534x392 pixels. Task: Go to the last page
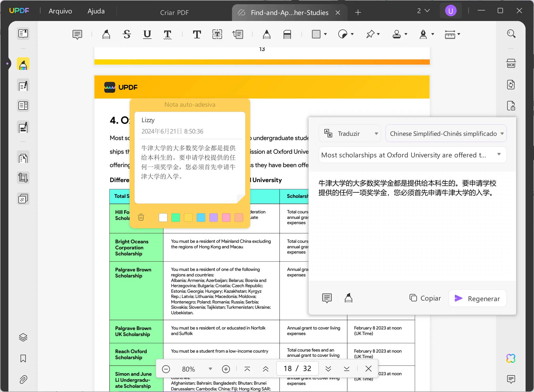[x=347, y=369]
